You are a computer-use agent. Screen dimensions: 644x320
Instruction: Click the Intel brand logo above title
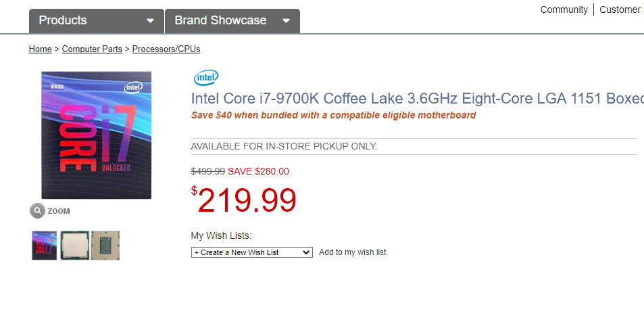206,78
